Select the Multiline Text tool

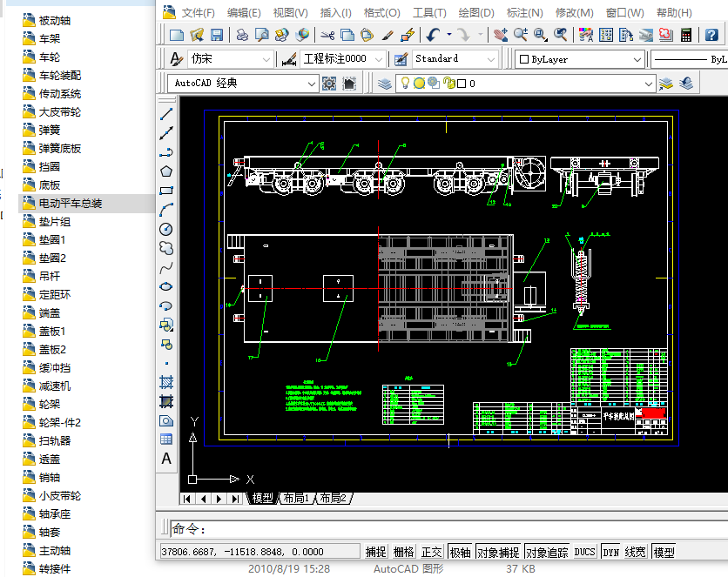tap(166, 459)
